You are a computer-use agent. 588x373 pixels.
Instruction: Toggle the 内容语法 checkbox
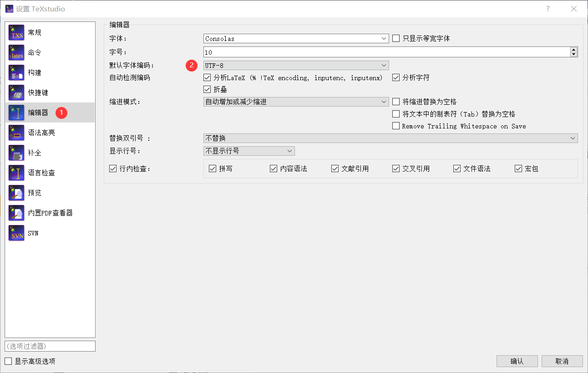tap(274, 169)
